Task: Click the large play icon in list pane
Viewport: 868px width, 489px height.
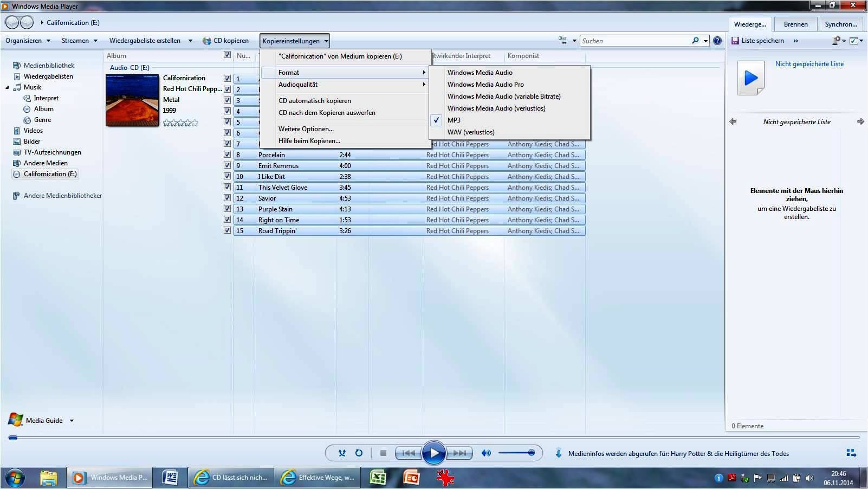Action: 751,79
